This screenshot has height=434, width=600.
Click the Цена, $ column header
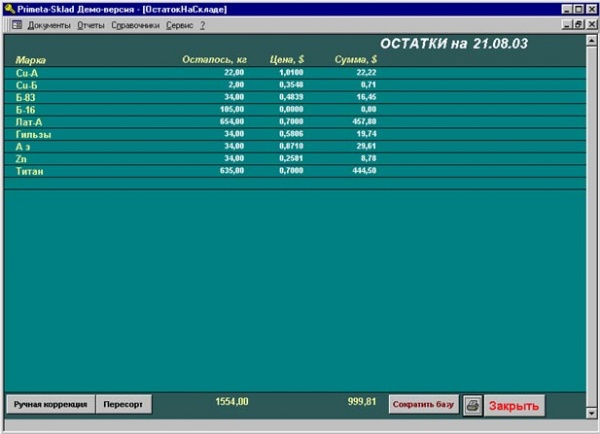[x=287, y=59]
